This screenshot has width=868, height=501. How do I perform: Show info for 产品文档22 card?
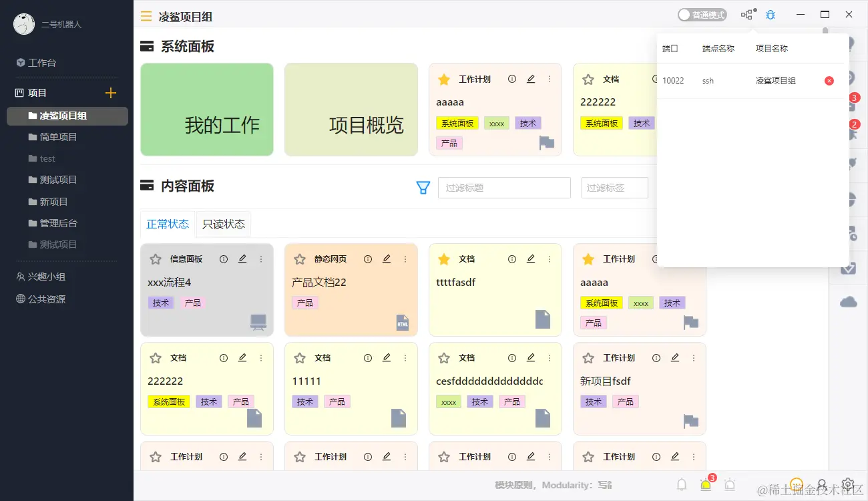368,259
